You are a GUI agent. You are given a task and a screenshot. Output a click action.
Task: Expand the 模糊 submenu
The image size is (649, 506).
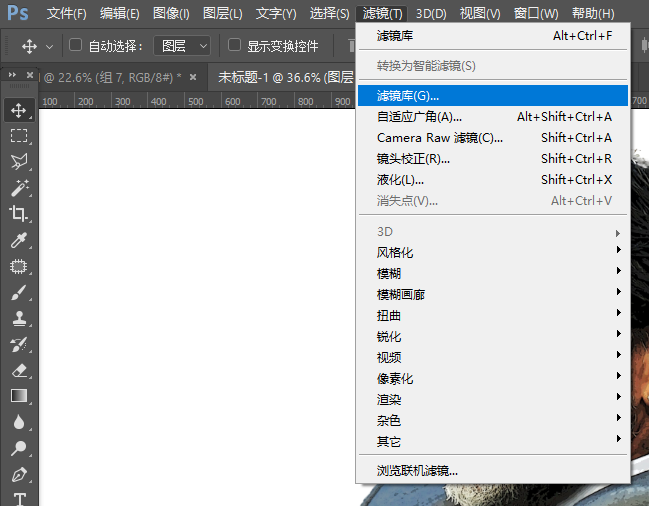[493, 273]
